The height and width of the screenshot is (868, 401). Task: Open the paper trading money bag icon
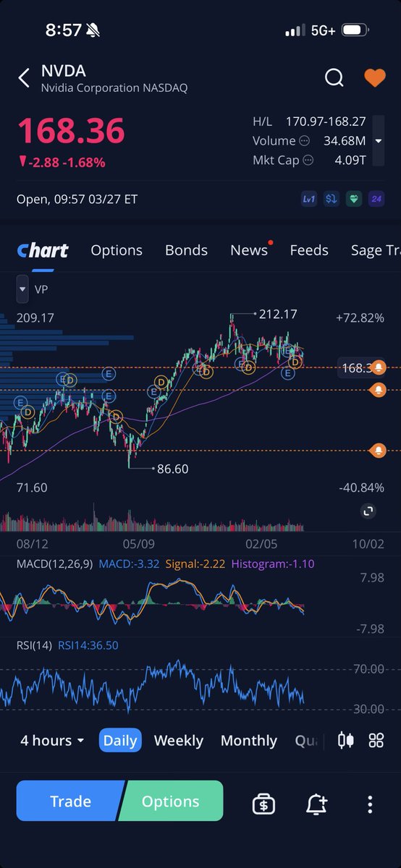point(263,804)
